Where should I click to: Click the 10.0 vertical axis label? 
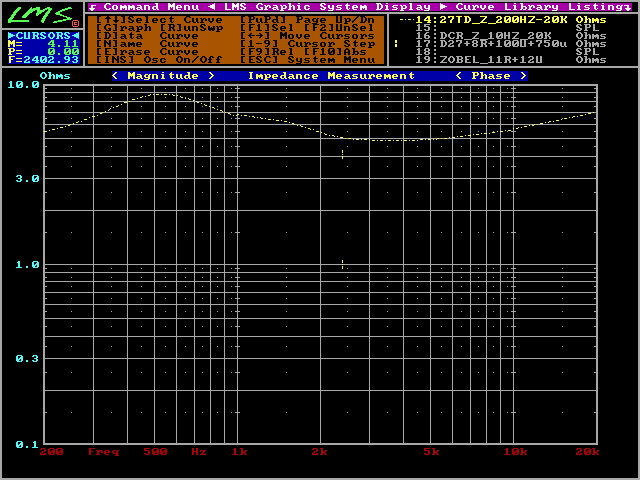pos(24,84)
